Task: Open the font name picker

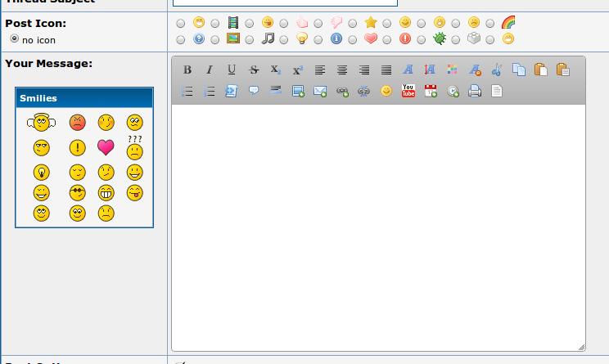Action: coord(408,70)
